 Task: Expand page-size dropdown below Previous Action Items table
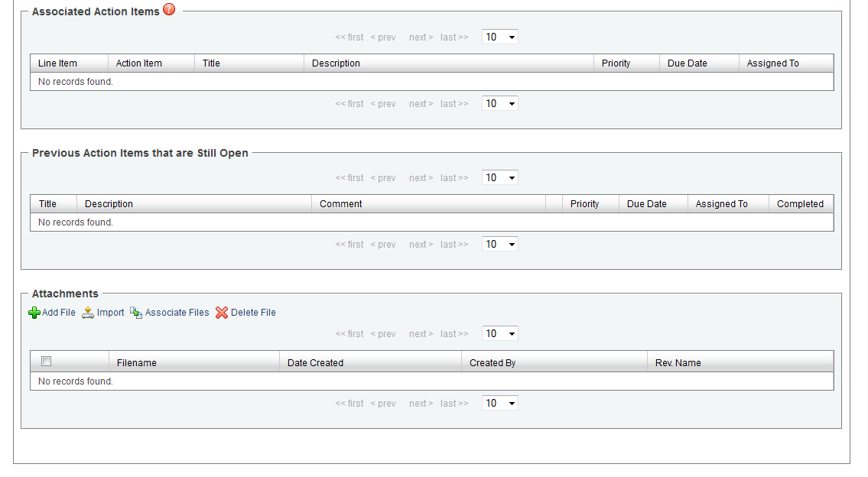click(500, 244)
